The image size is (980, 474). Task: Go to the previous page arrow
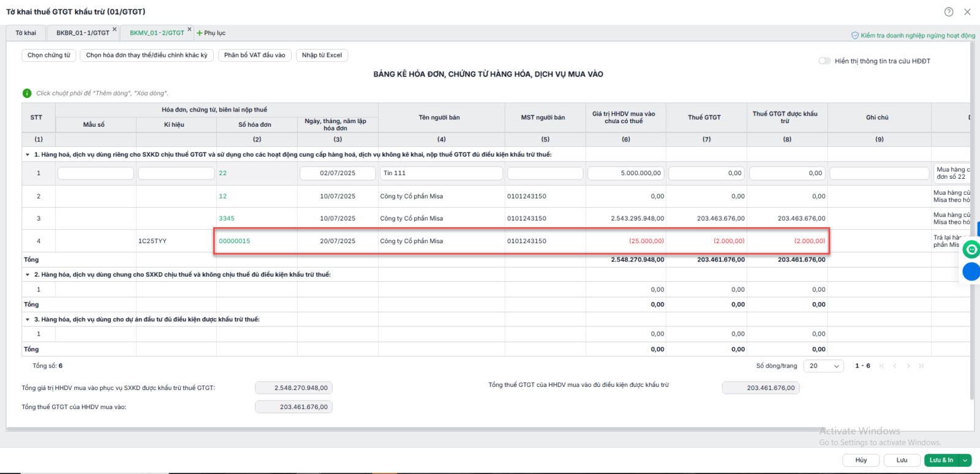tap(895, 366)
